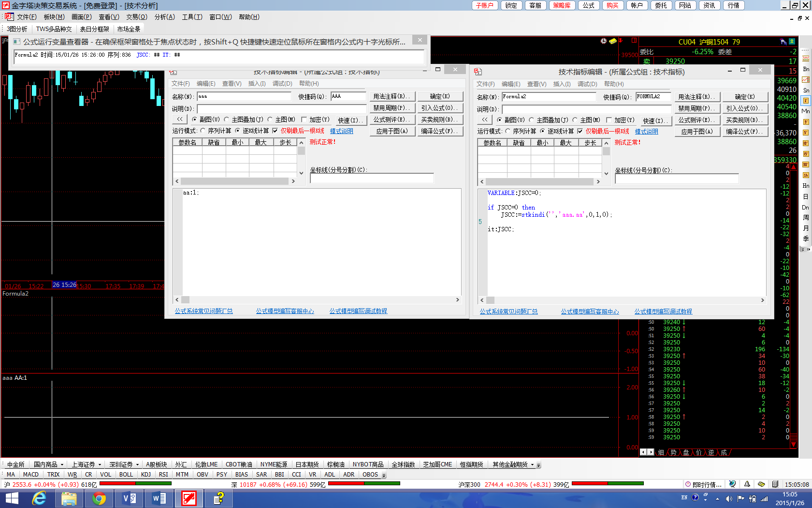
Task: Select the 周 weekly period
Action: tap(806, 218)
